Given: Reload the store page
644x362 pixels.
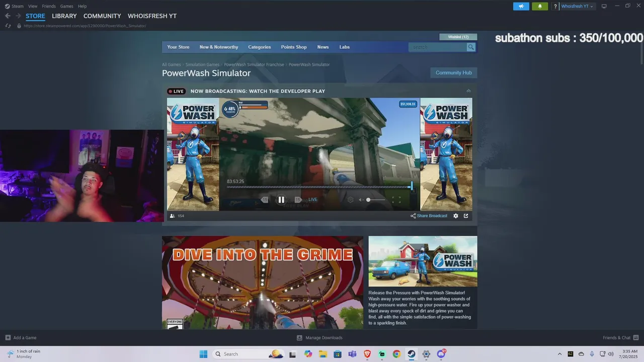Looking at the screenshot, I should [8, 26].
